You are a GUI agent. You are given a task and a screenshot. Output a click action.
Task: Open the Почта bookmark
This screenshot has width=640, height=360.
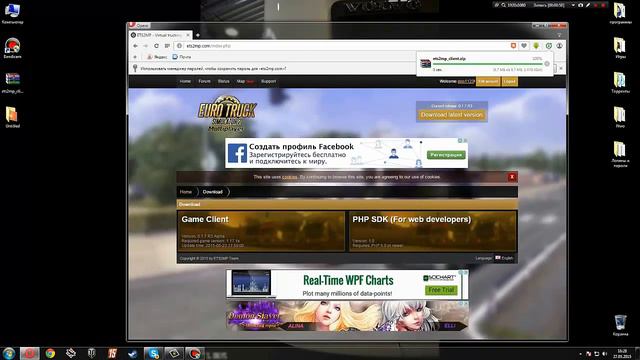coord(182,57)
